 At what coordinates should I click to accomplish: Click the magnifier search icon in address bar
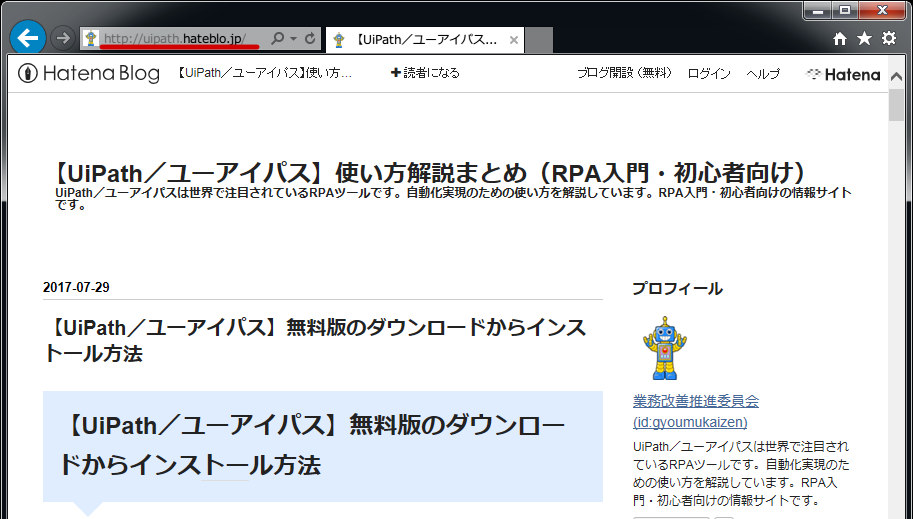click(278, 39)
